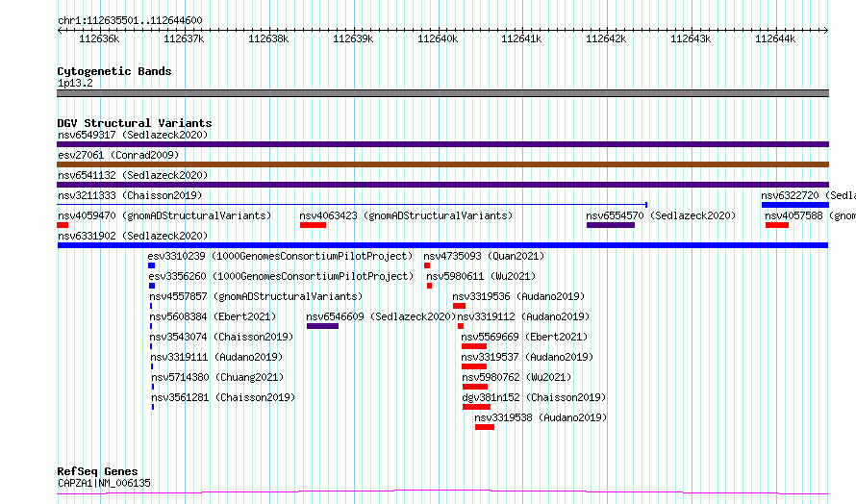Click the RefSeq Genes track title

98,472
